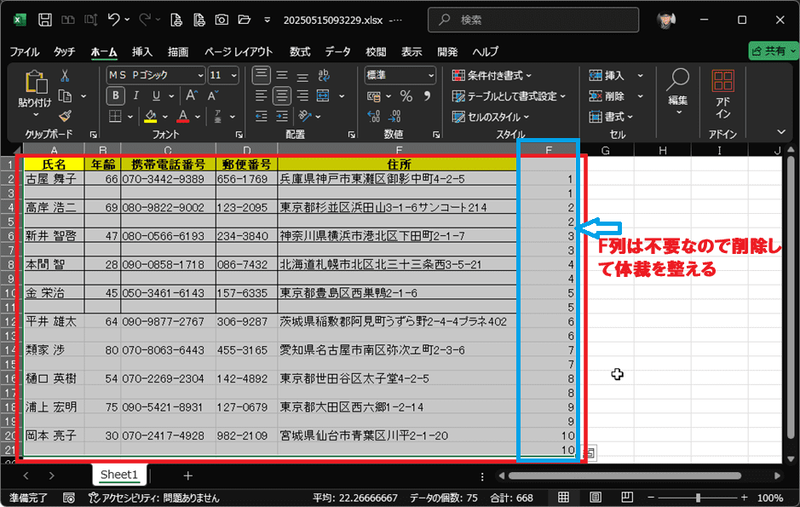
Task: Click the open folder icon in title bar
Action: (x=244, y=20)
